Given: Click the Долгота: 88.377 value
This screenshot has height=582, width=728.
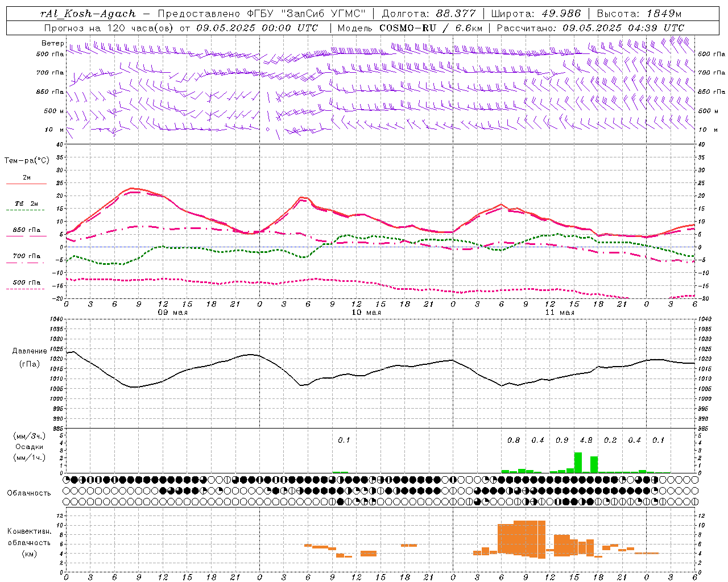Looking at the screenshot, I should (429, 14).
